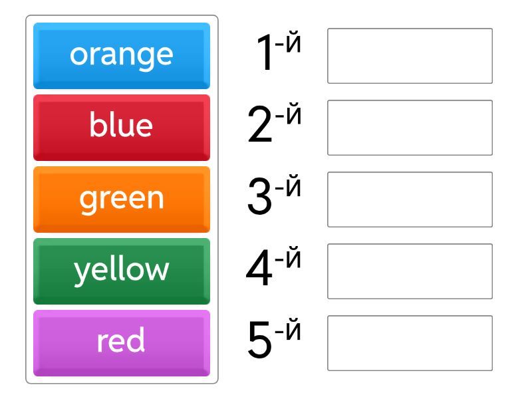Click the 4-й number label
The image size is (532, 399).
[x=274, y=269]
